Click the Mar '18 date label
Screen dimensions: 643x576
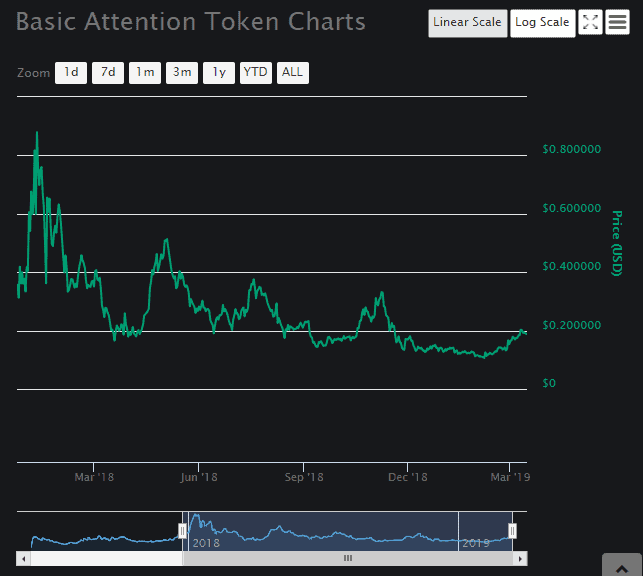coord(94,477)
